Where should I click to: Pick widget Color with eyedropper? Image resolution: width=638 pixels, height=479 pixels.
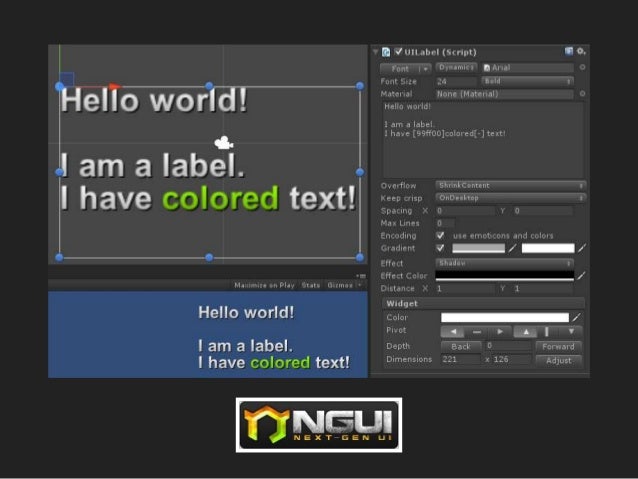pos(577,317)
